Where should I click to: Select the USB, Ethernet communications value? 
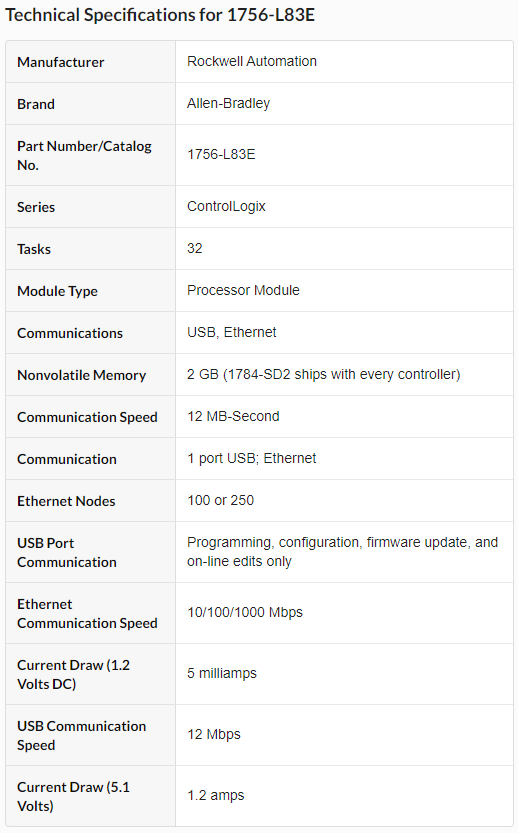coord(232,333)
